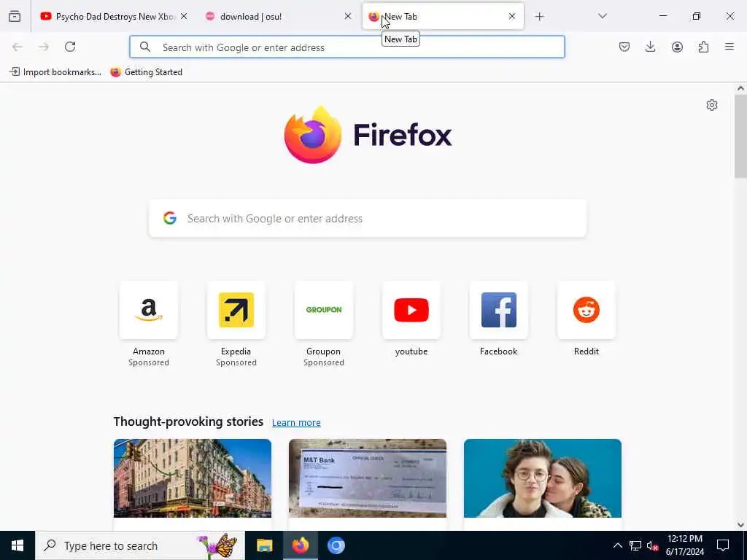This screenshot has height=560, width=747.
Task: Close the Psycho Dad YouTube tab
Action: pyautogui.click(x=184, y=17)
